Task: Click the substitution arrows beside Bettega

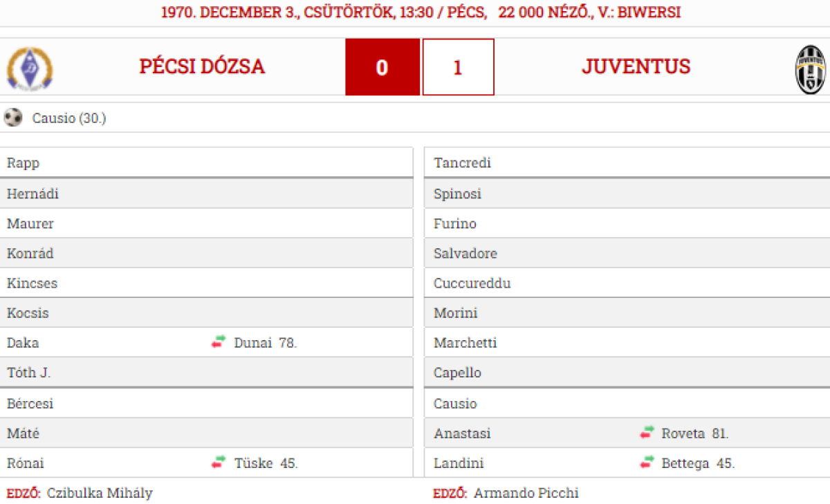Action: coord(647,463)
